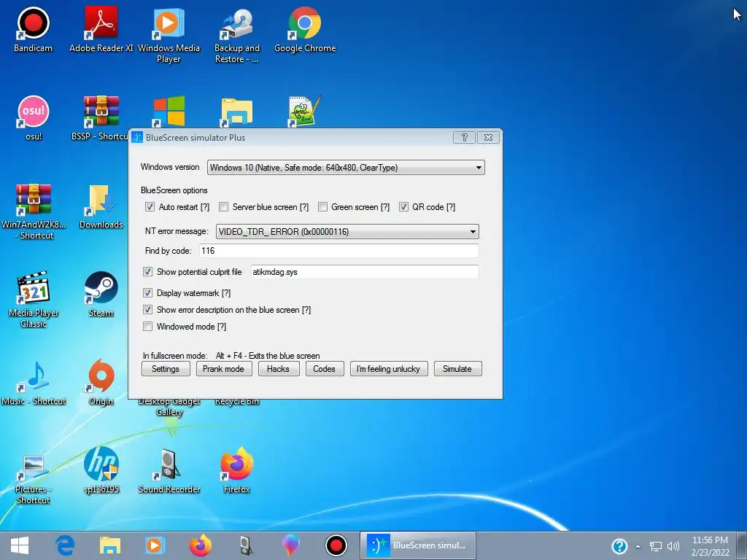Viewport: 747px width, 560px height.
Task: Open Firefox from the taskbar
Action: (x=200, y=545)
